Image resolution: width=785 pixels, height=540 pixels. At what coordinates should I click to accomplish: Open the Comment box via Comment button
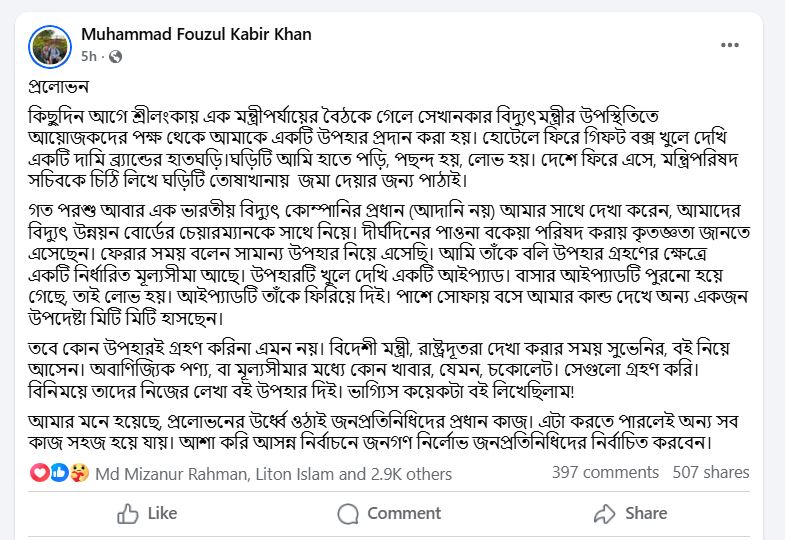click(x=389, y=513)
